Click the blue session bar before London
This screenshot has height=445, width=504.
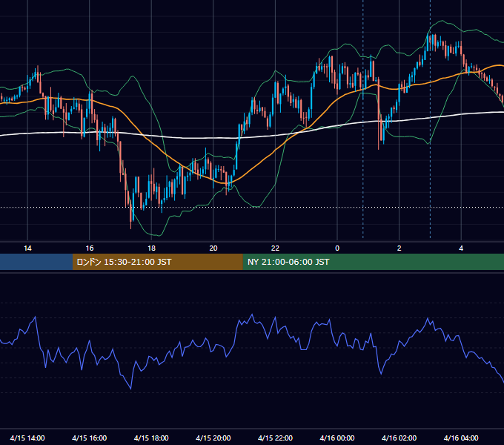pos(36,262)
